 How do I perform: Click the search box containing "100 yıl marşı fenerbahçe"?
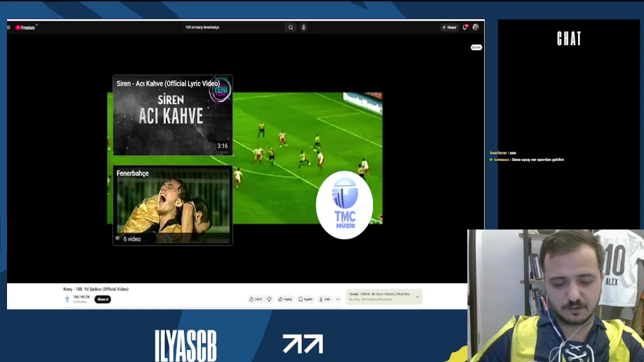click(233, 28)
